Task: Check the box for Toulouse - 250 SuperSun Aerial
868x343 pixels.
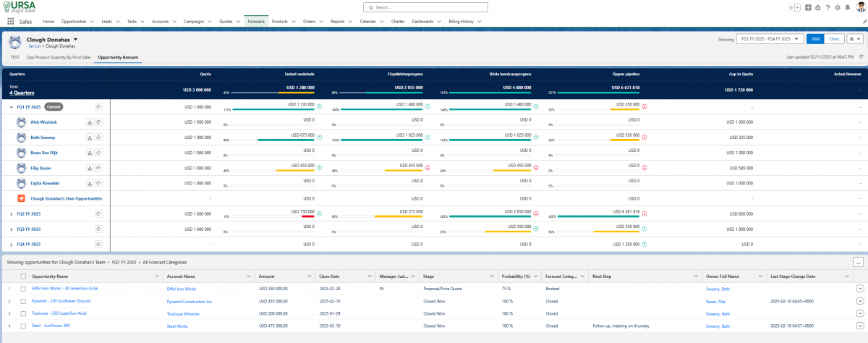Action: point(23,313)
